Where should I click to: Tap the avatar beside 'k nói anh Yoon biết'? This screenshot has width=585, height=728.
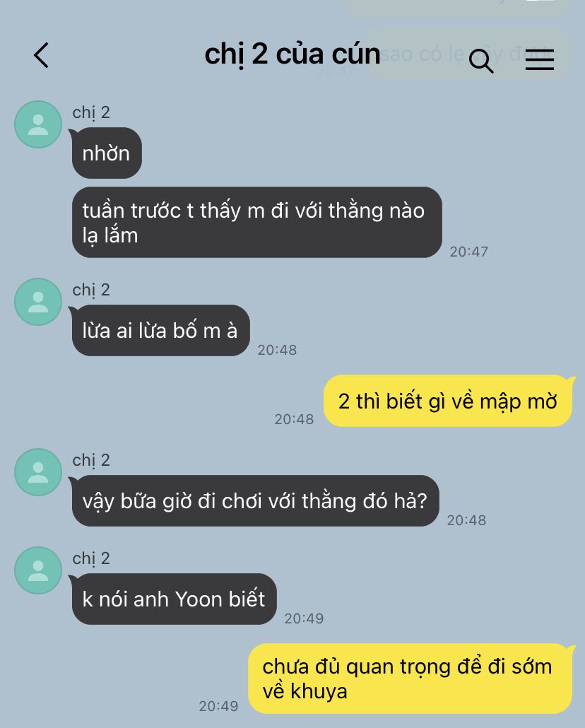point(38,570)
